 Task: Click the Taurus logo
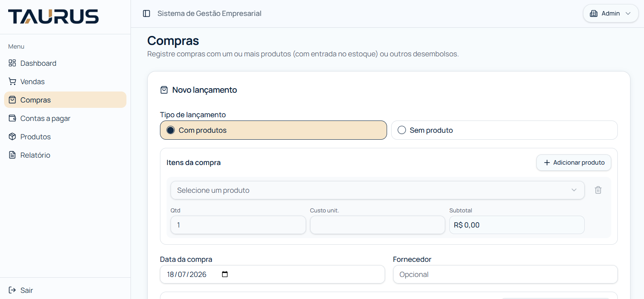[53, 16]
